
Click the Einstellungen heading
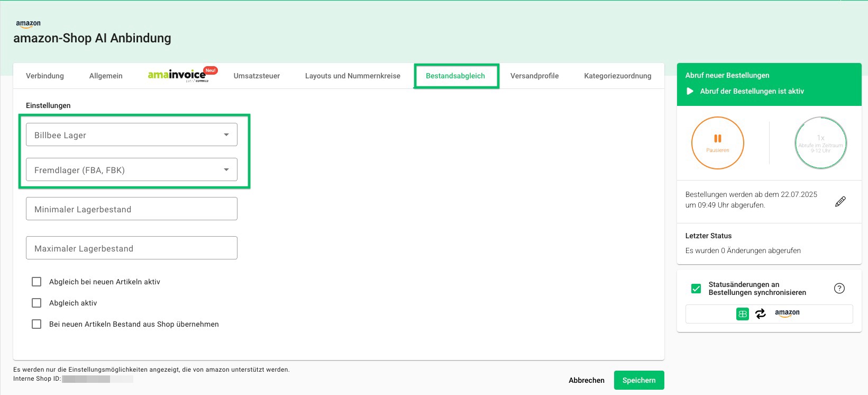pos(48,105)
